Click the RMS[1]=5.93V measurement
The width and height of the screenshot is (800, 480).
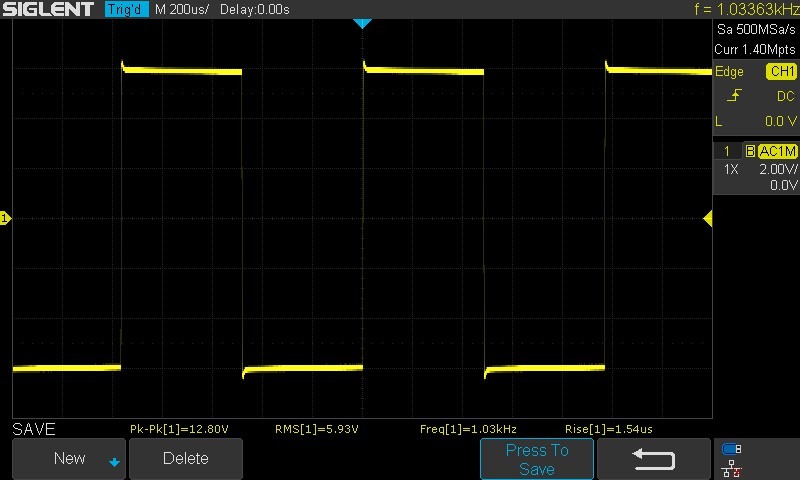[316, 430]
